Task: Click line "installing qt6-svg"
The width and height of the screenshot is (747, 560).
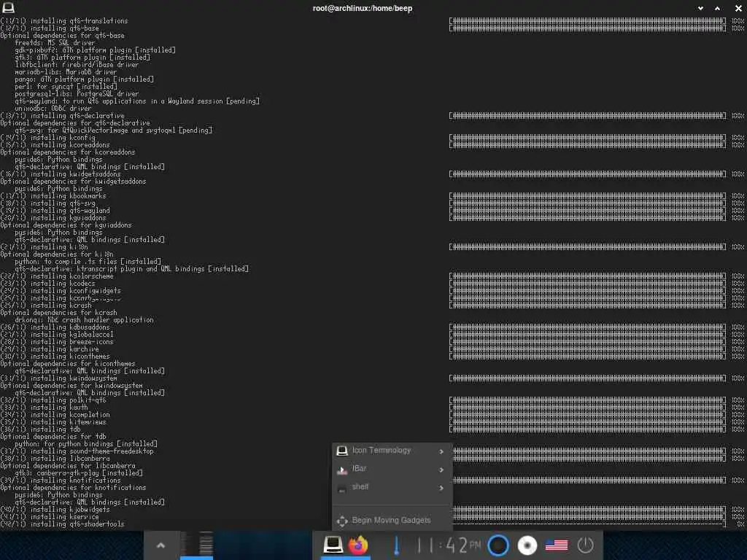Action: click(47, 203)
